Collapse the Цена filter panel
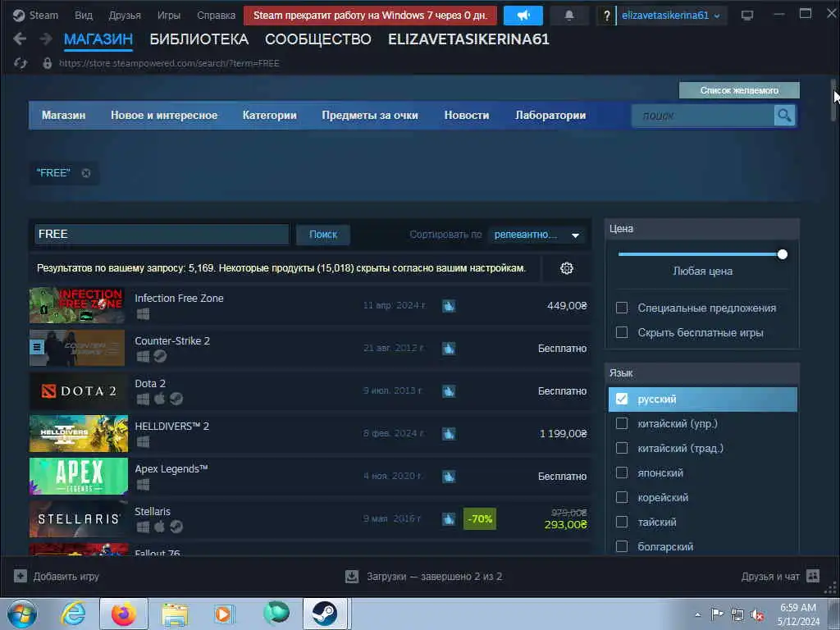The height and width of the screenshot is (630, 840). point(702,229)
